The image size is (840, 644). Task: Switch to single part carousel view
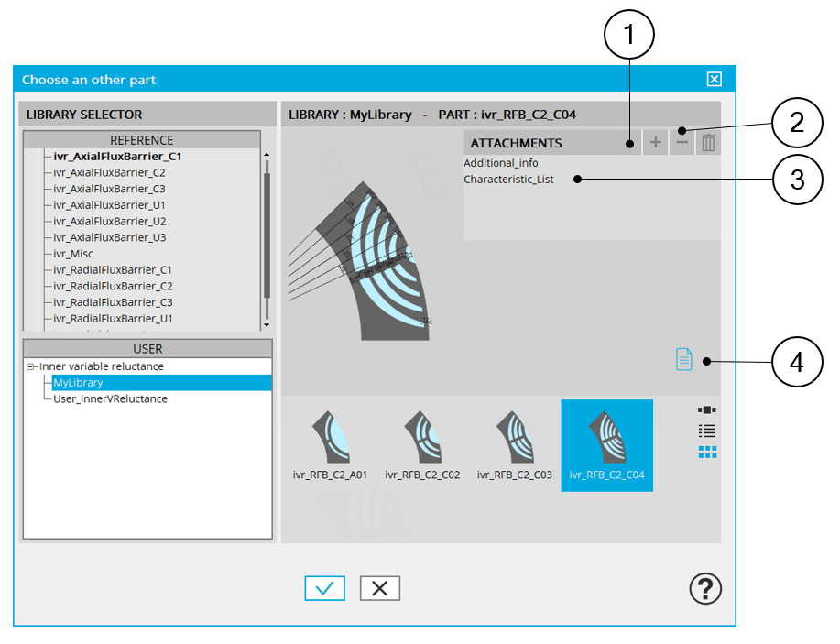(707, 410)
